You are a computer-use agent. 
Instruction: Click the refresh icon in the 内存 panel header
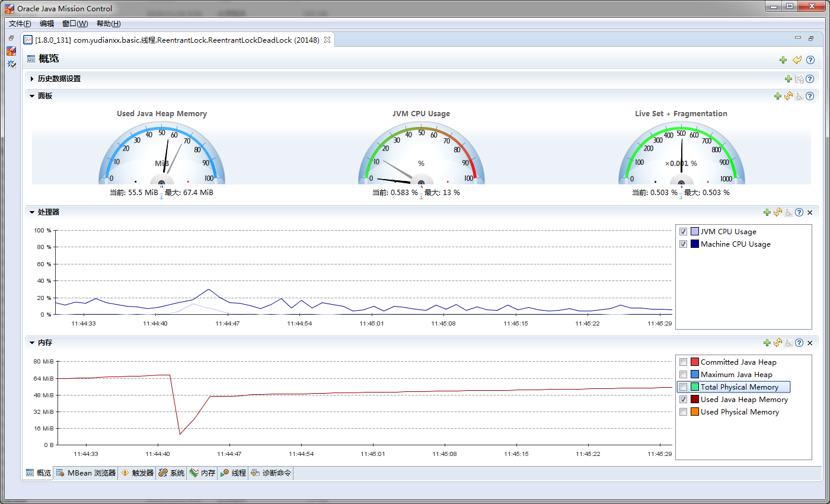pyautogui.click(x=778, y=343)
